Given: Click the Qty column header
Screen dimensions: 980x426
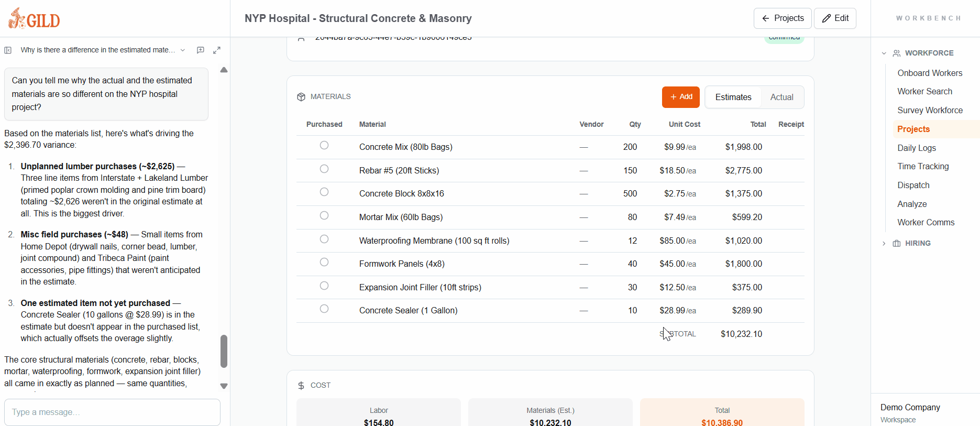Looking at the screenshot, I should [635, 125].
